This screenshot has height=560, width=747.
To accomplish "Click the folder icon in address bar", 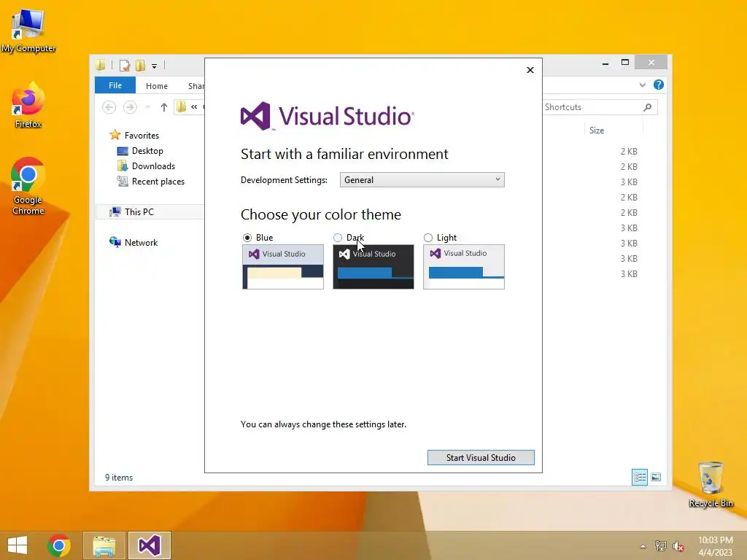I will tap(181, 107).
